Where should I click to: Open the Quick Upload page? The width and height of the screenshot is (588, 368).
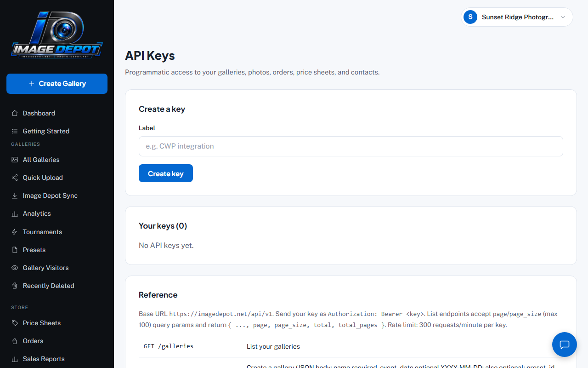(57, 178)
